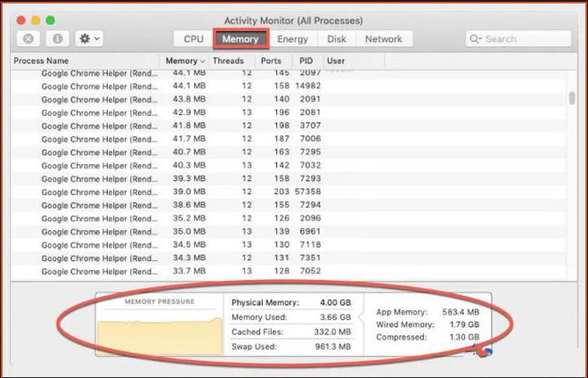Select process with PID 7032
The height and width of the screenshot is (378, 588).
pyautogui.click(x=289, y=166)
